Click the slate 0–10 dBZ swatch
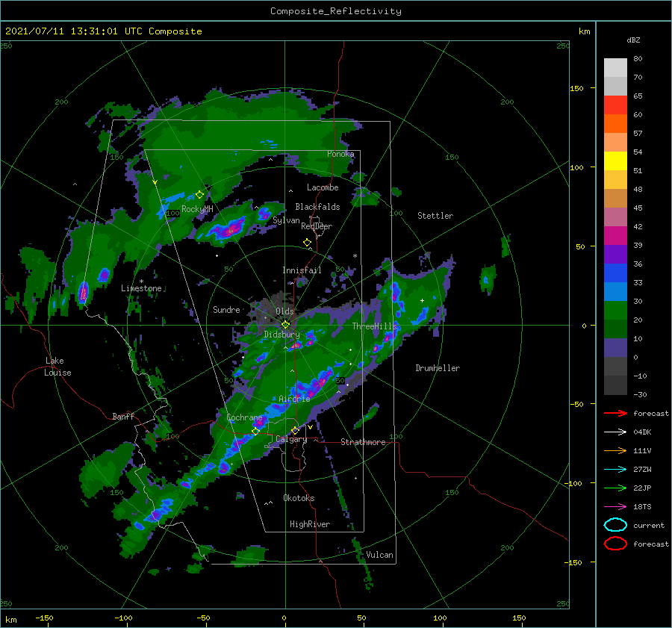Image resolution: width=672 pixels, height=628 pixels. pyautogui.click(x=615, y=348)
